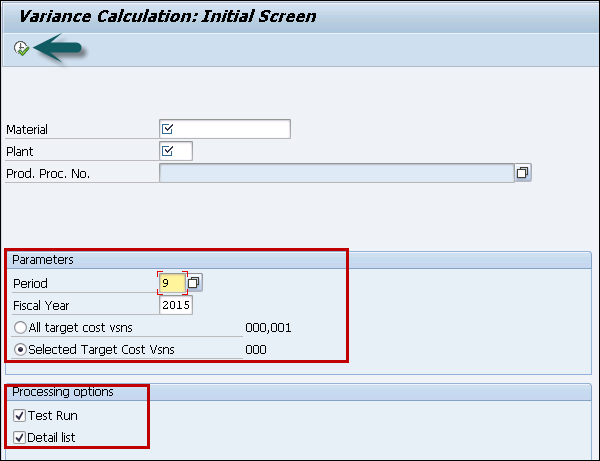Select the Period value field
The width and height of the screenshot is (600, 461).
[171, 283]
